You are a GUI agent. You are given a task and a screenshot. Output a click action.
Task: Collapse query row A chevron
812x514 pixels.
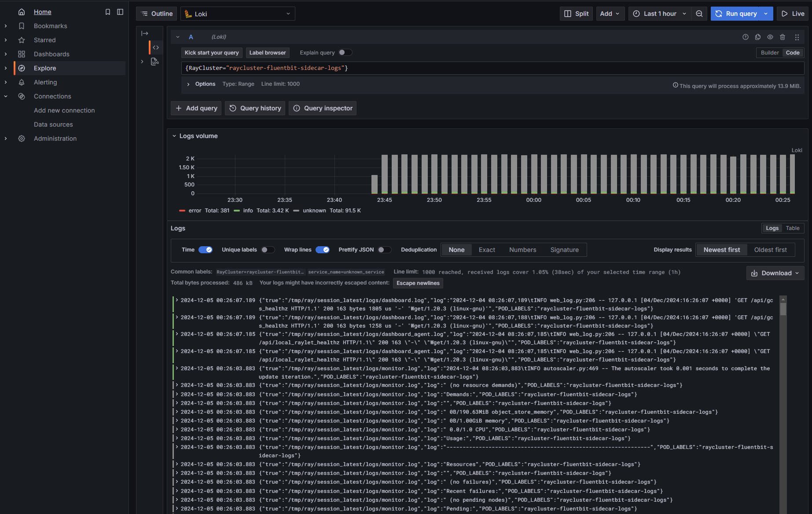pyautogui.click(x=178, y=37)
